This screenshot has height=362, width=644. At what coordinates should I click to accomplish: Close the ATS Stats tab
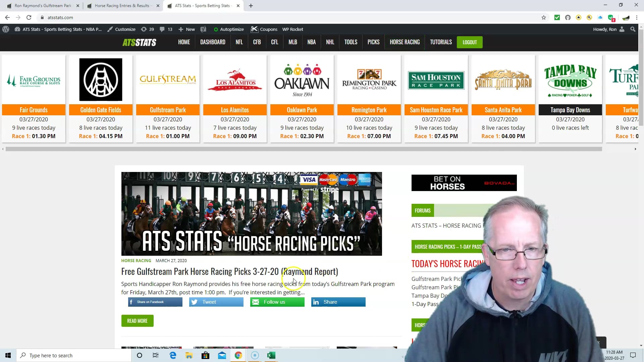(238, 6)
